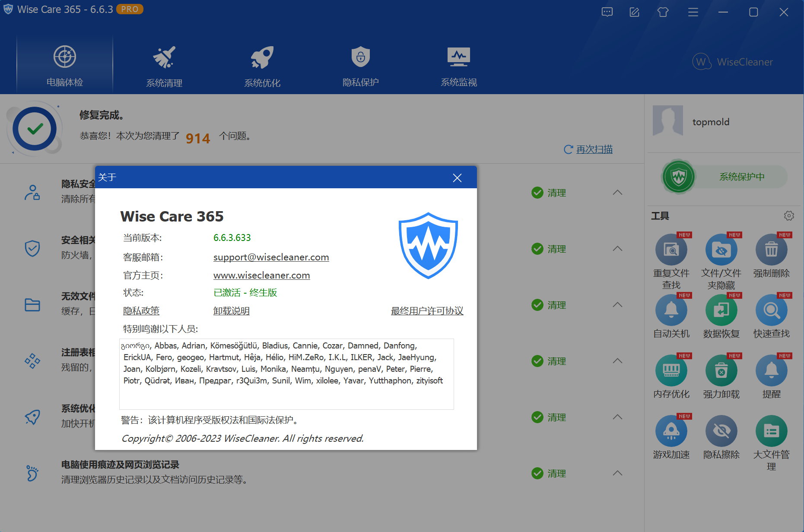
Task: Click 清理 status in 注册表 row
Action: pyautogui.click(x=549, y=361)
